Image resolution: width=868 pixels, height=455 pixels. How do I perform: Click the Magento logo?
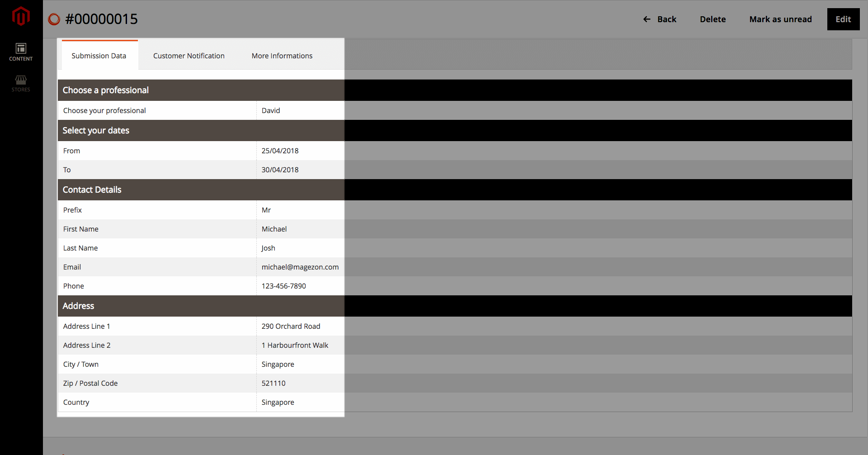click(21, 16)
